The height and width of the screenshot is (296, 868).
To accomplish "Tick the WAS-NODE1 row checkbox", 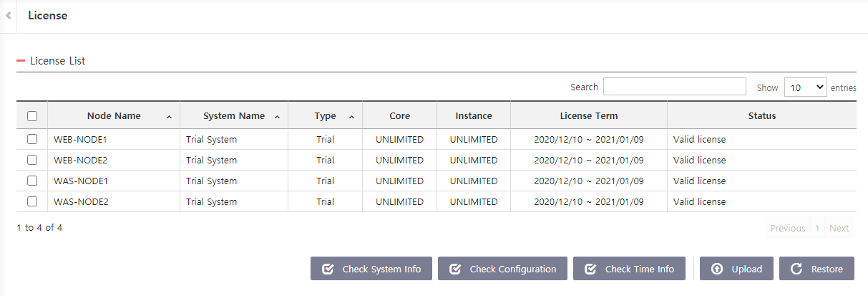I will [32, 181].
